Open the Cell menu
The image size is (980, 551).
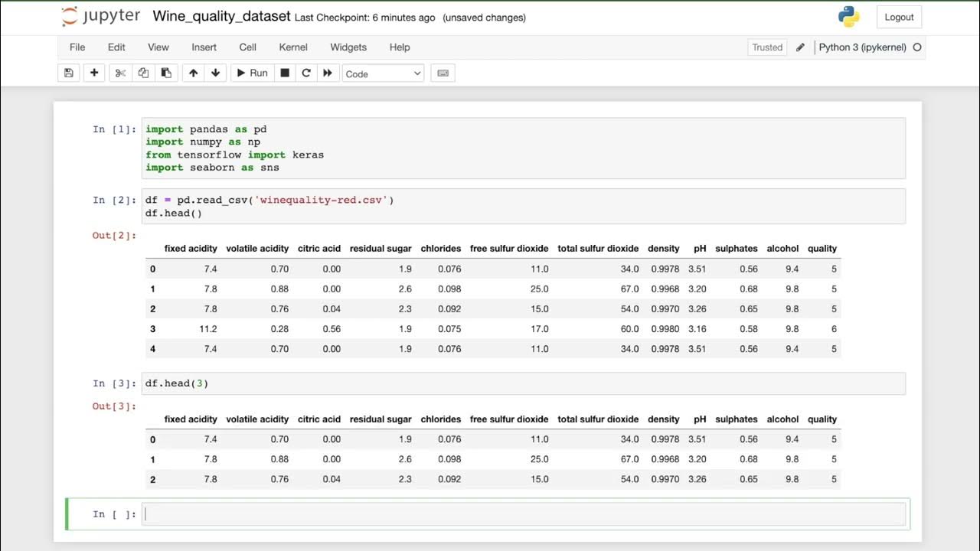coord(247,47)
